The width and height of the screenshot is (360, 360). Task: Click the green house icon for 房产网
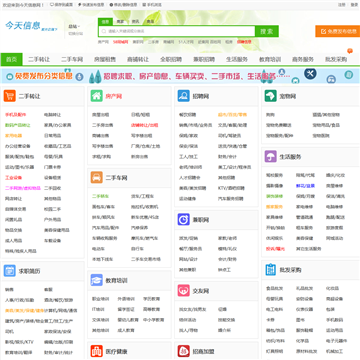coord(97,96)
